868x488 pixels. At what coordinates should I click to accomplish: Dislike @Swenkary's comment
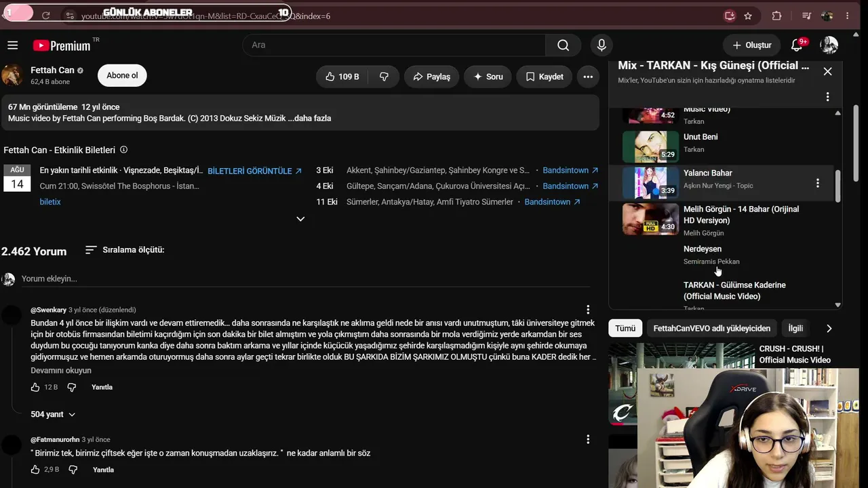[x=71, y=387]
